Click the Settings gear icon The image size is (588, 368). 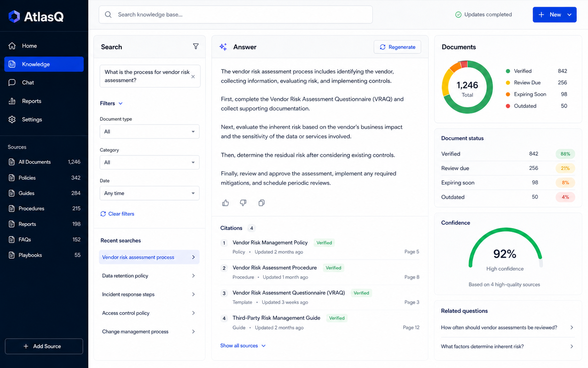[x=12, y=119]
